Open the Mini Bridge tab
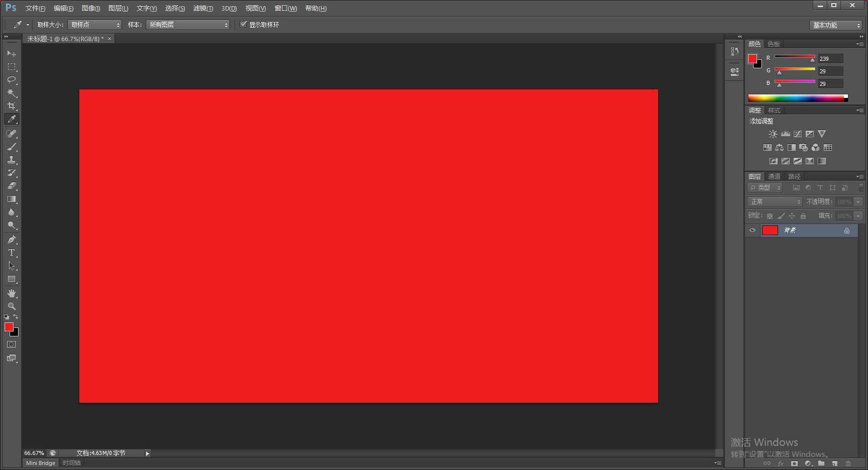This screenshot has width=868, height=470. pyautogui.click(x=41, y=463)
